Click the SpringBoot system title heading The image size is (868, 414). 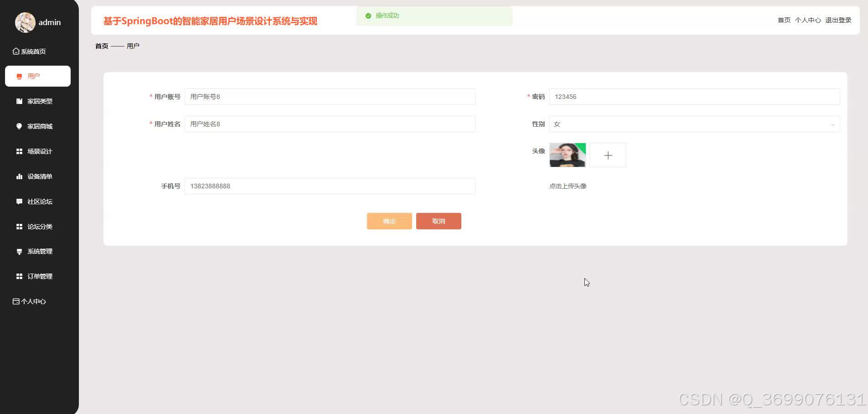210,21
